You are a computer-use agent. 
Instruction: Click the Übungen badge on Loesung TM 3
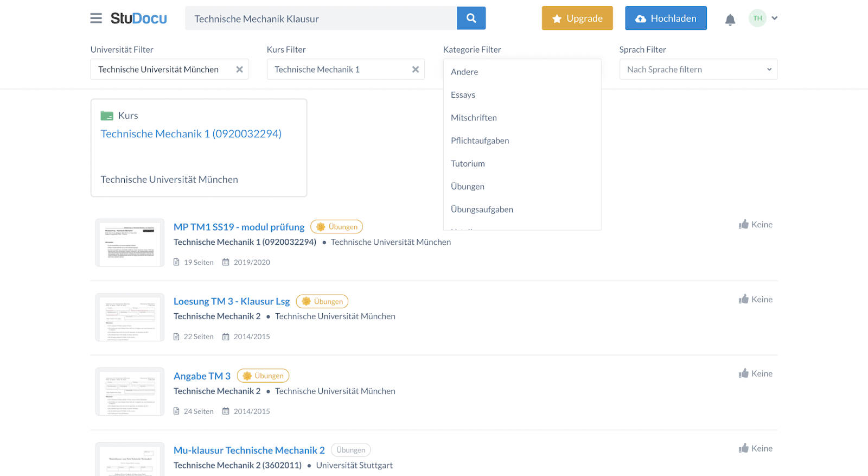[322, 301]
